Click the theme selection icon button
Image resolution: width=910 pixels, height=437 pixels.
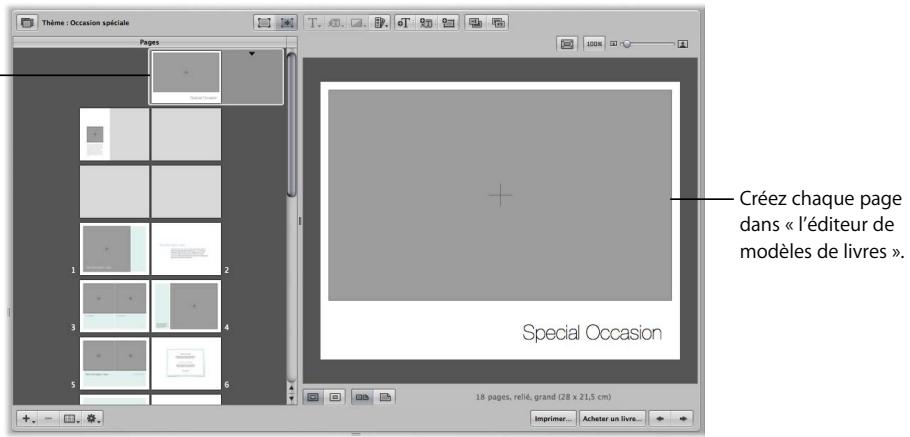[x=26, y=23]
